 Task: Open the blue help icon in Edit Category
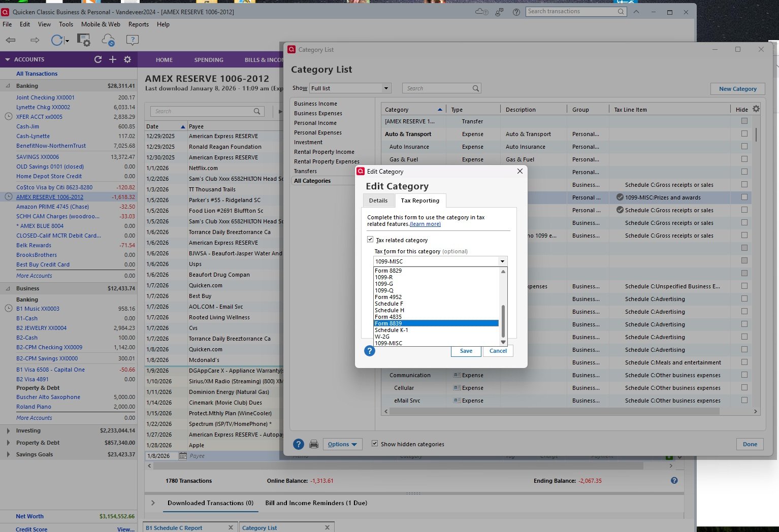tap(370, 351)
